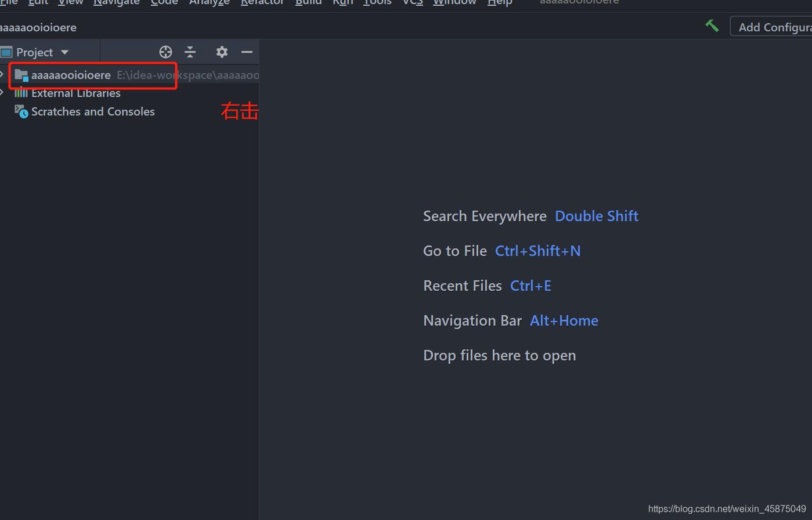
Task: Click the locate/select opened file target icon
Action: tap(165, 52)
